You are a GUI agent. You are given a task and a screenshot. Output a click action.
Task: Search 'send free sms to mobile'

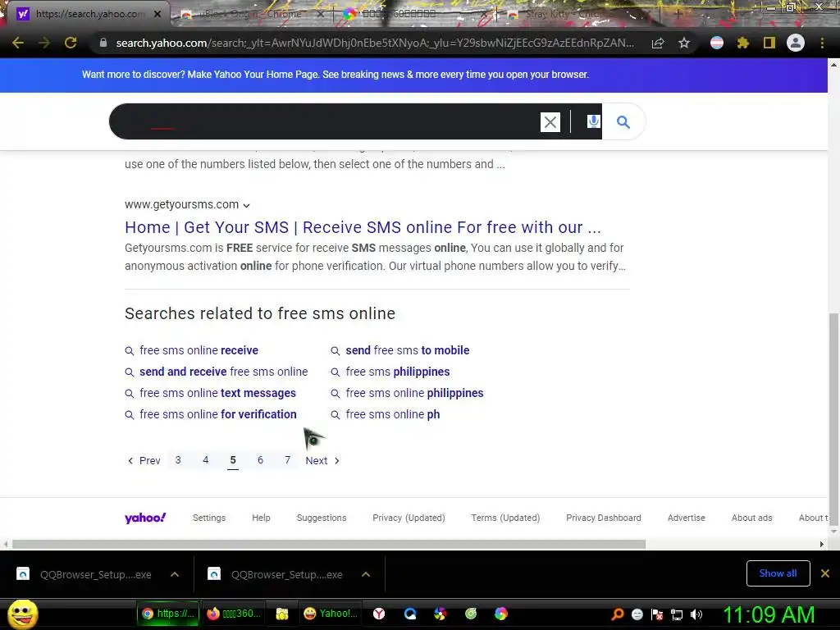click(x=407, y=350)
